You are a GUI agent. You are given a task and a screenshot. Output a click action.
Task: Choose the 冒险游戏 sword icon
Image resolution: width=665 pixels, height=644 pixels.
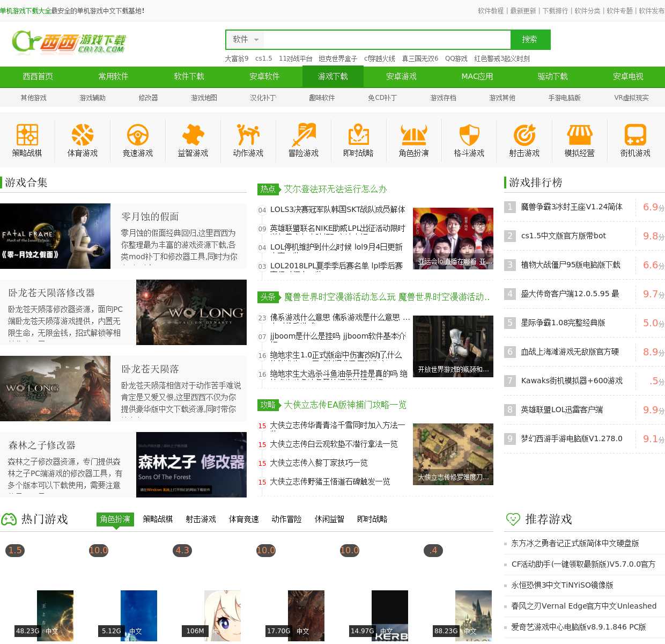coord(304,135)
